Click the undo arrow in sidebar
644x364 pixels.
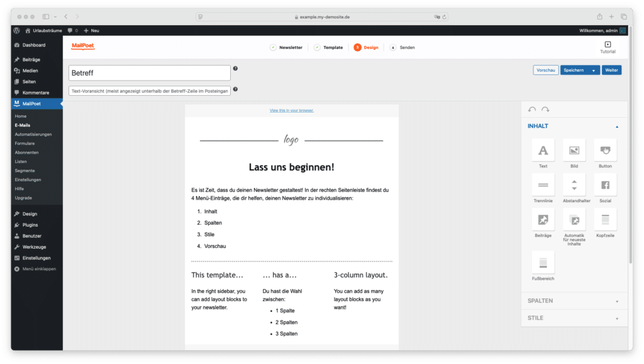(532, 110)
